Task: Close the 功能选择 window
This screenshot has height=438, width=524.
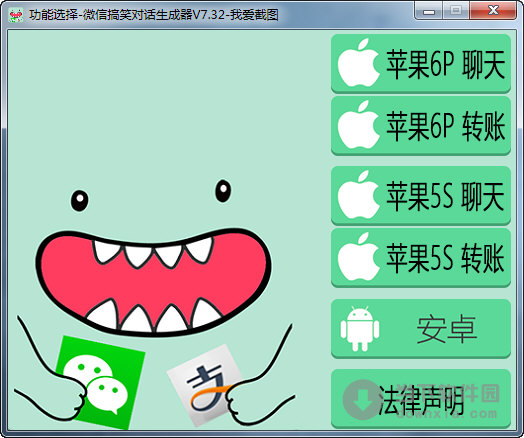Action: click(x=493, y=10)
